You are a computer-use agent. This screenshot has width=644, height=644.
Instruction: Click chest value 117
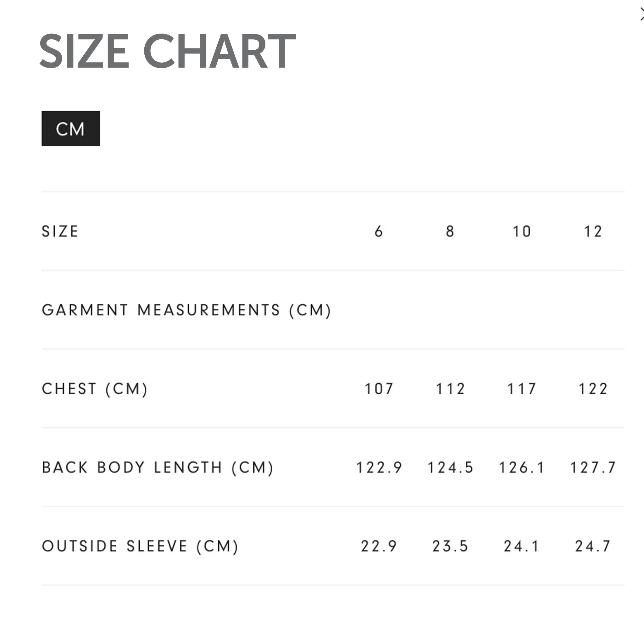coord(522,389)
